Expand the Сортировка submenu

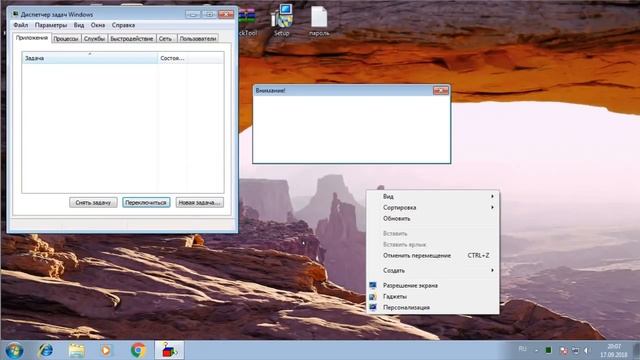pos(433,207)
